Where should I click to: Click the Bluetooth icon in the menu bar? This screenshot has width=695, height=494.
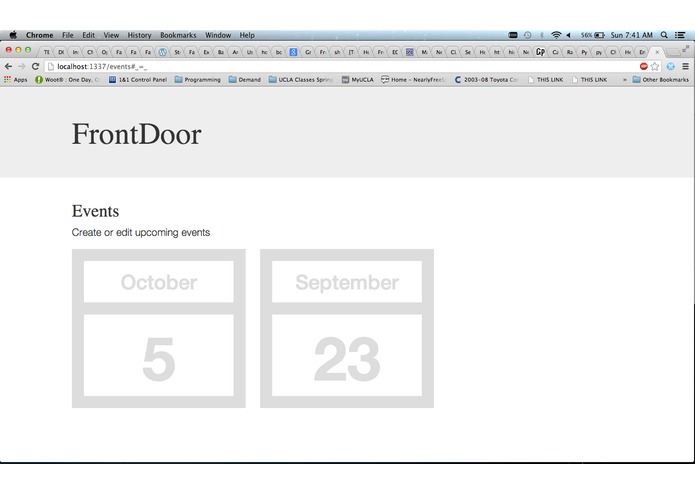pos(541,35)
